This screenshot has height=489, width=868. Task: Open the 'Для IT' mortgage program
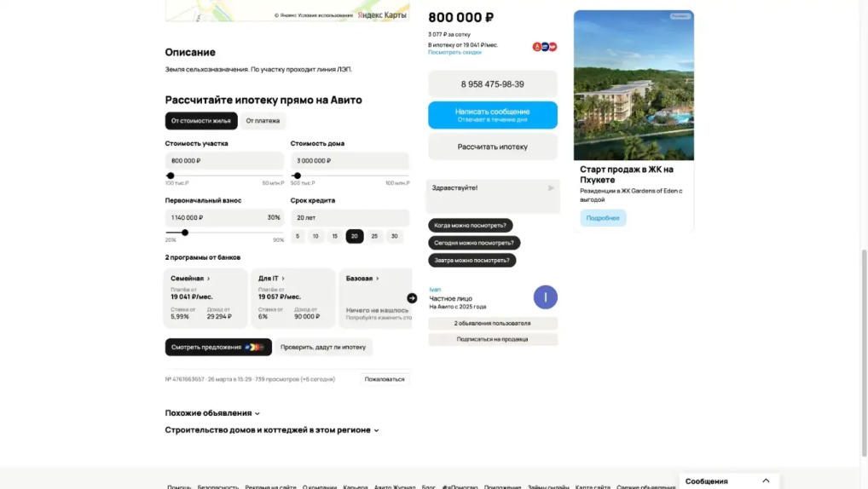(292, 298)
